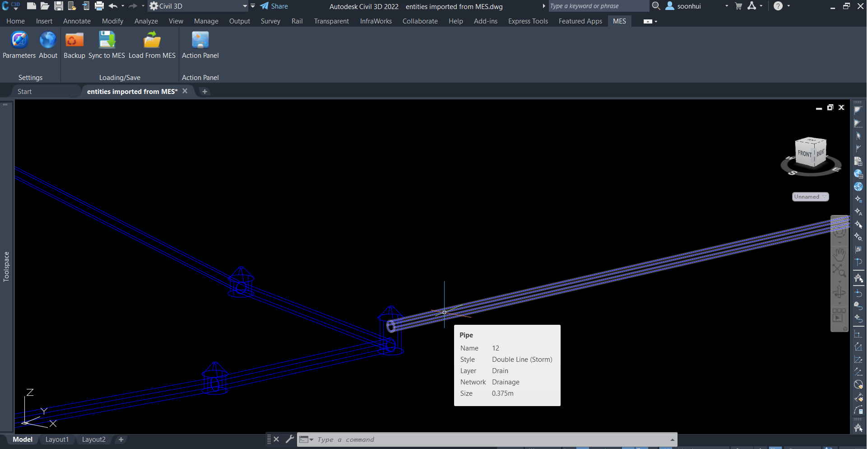Click the Plot printer icon
This screenshot has height=449, width=868.
point(99,6)
